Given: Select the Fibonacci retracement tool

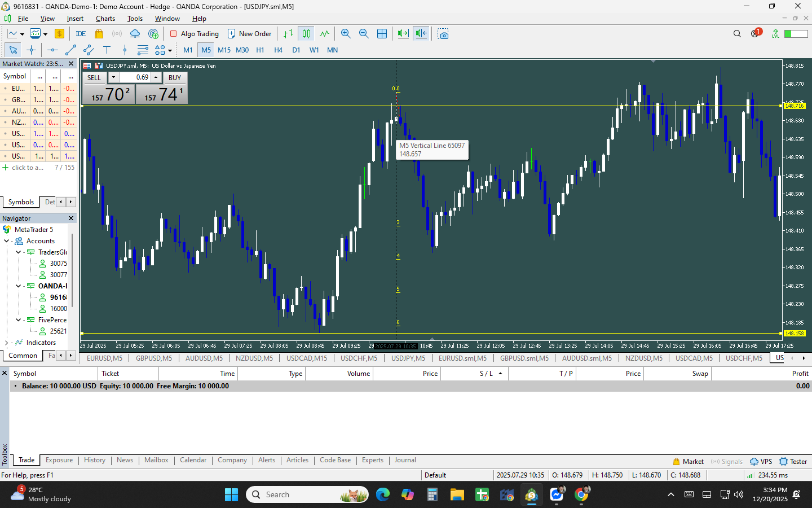Looking at the screenshot, I should (x=143, y=50).
